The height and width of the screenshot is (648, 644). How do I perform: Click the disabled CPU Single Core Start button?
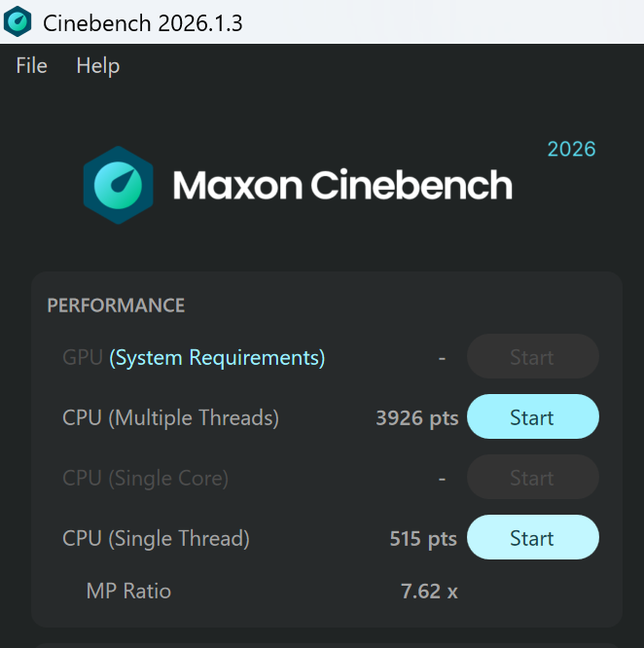point(533,478)
